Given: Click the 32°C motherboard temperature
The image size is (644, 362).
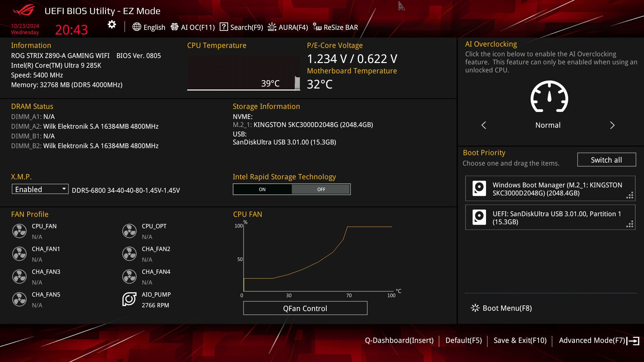Looking at the screenshot, I should (320, 84).
